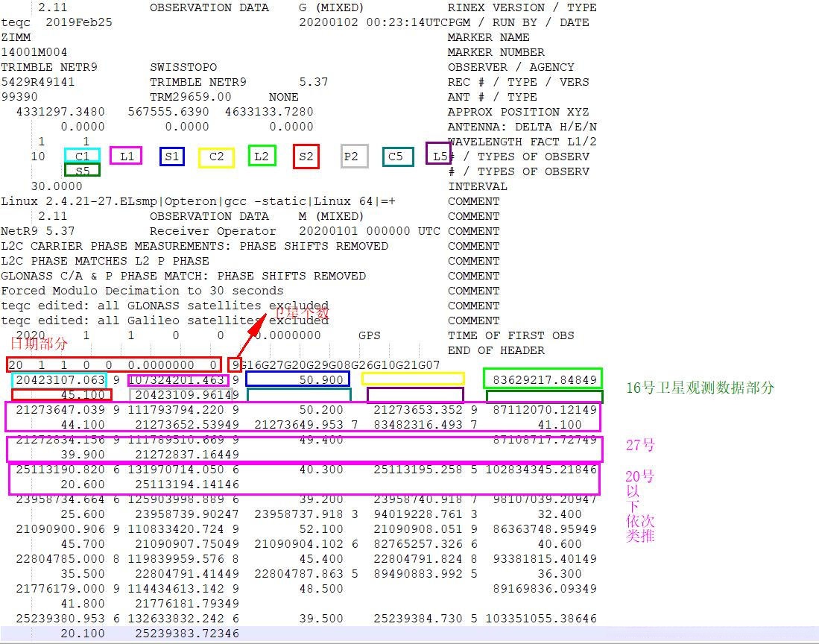Click the value '25239380.953'

[x=60, y=618]
